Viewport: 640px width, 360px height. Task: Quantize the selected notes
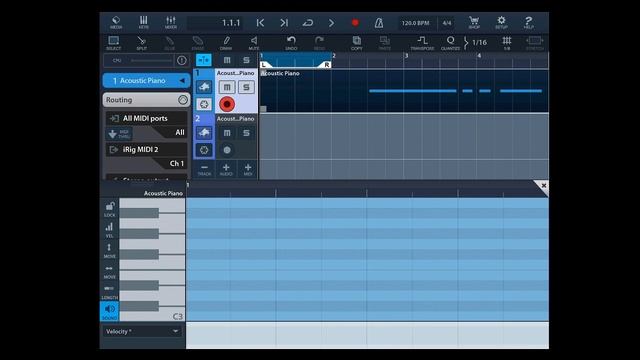coord(450,43)
